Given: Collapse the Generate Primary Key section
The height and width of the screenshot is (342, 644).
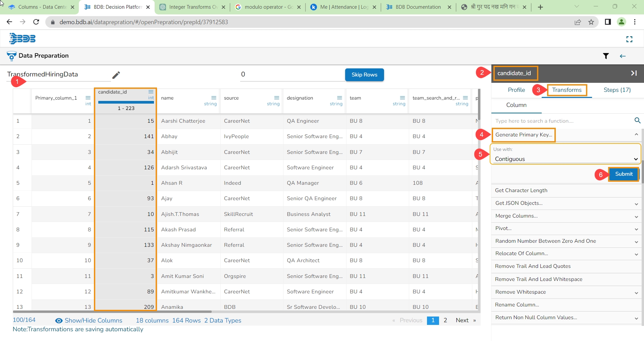Looking at the screenshot, I should (x=636, y=135).
